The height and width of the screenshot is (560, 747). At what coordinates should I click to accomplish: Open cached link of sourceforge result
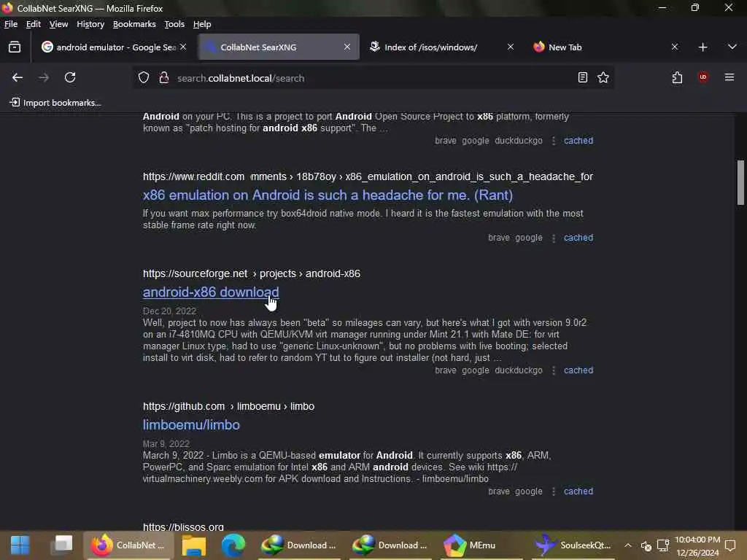pyautogui.click(x=578, y=370)
